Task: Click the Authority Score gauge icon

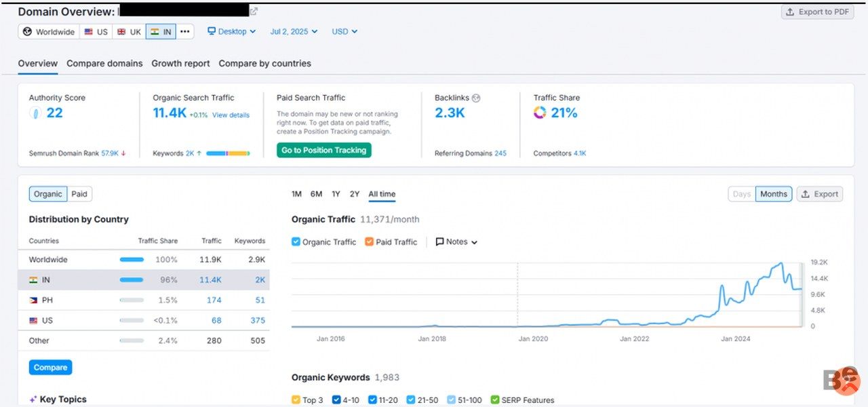Action: [36, 113]
